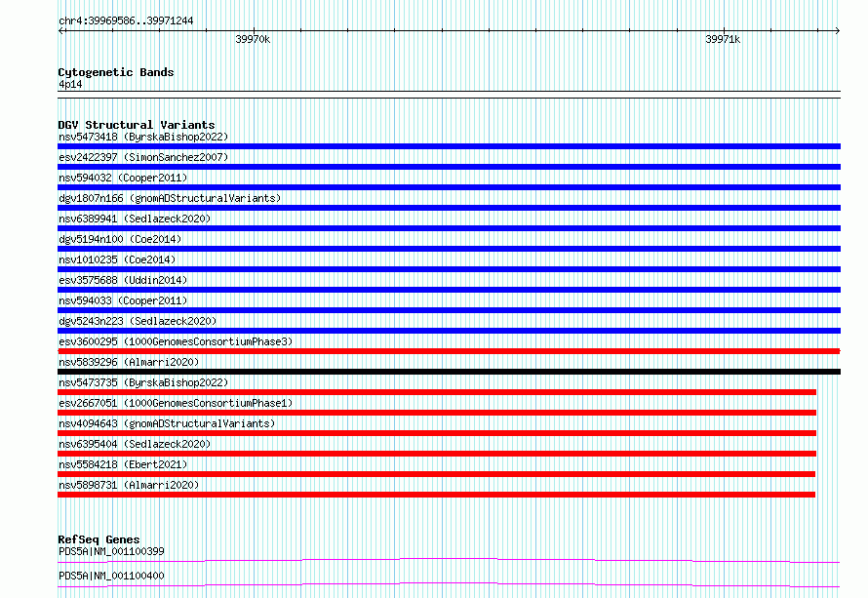
Task: Click the esv3575688 (Uddin2014) label
Action: pos(123,280)
